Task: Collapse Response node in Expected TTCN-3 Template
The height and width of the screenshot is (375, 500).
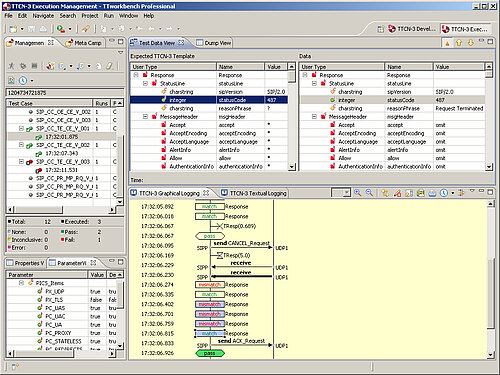Action: click(x=136, y=75)
